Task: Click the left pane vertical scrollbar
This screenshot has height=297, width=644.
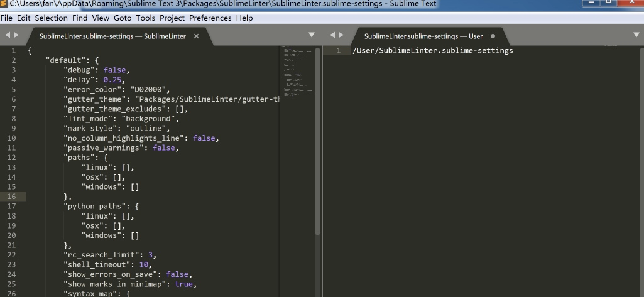Action: tap(317, 141)
